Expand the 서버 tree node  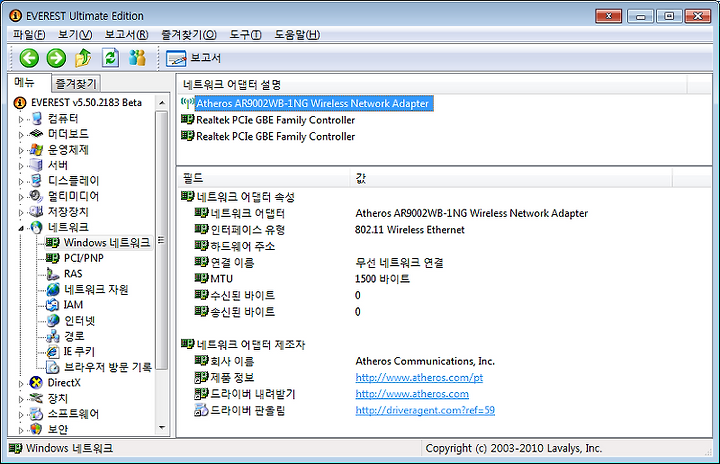coord(21,166)
